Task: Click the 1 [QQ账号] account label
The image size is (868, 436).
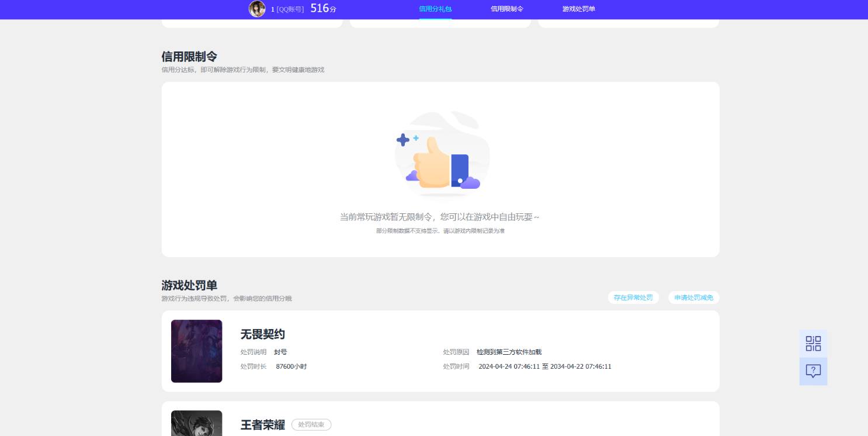Action: 287,9
